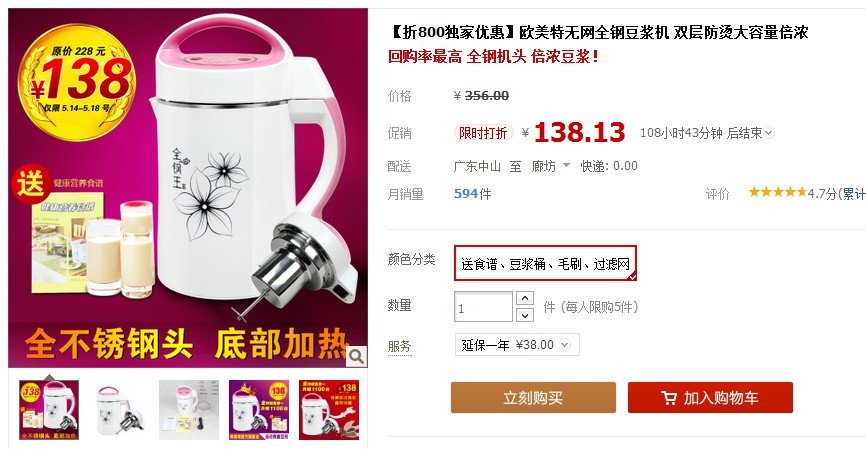Click the 服务 label with dotted underline
Viewport: 866px width, 449px height.
pyautogui.click(x=399, y=346)
